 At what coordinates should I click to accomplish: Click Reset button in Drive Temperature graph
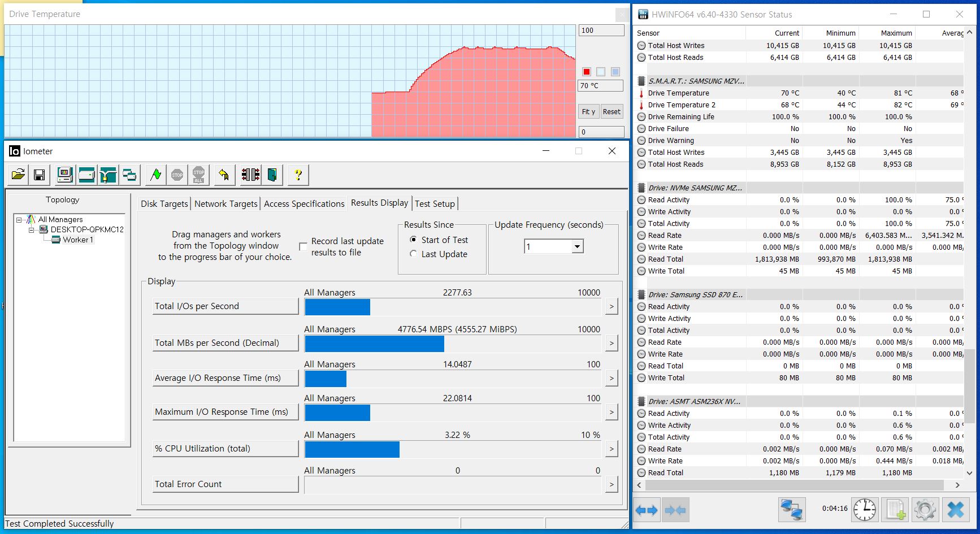(x=612, y=111)
